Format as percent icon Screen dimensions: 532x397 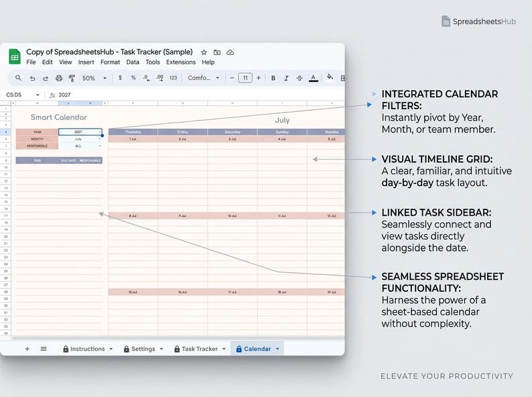(133, 78)
